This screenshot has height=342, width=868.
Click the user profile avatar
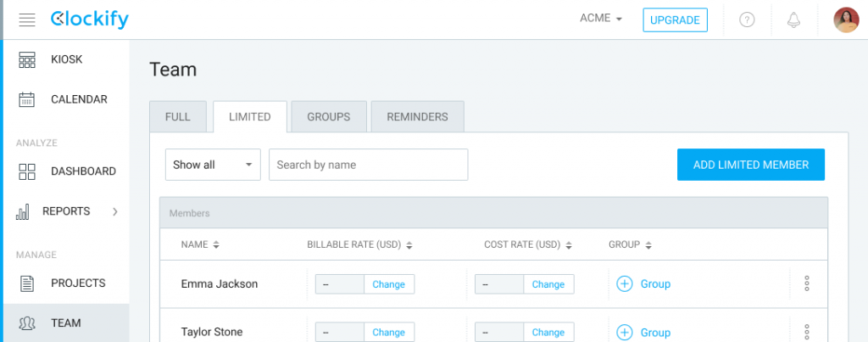click(846, 20)
